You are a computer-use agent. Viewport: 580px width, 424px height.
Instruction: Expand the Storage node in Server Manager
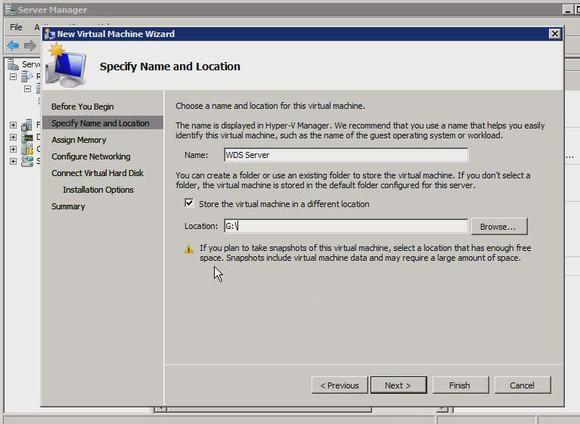point(13,162)
